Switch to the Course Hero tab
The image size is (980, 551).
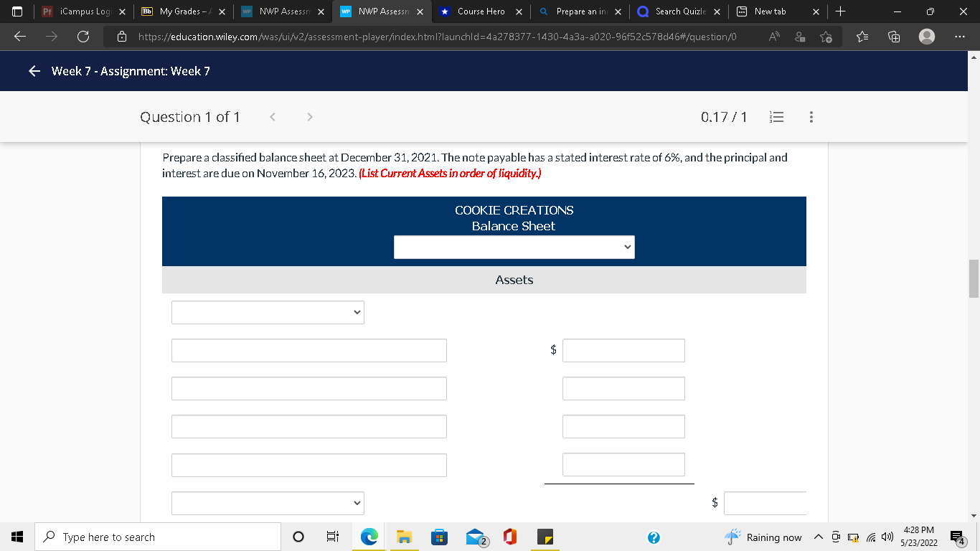click(x=479, y=11)
